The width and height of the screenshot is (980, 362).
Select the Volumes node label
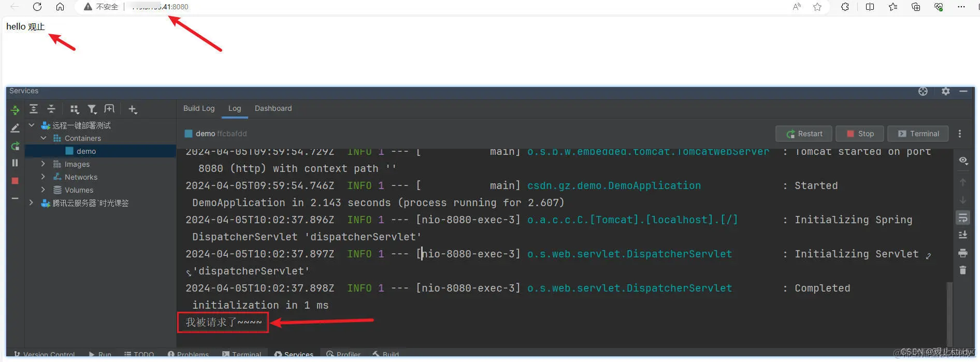79,190
